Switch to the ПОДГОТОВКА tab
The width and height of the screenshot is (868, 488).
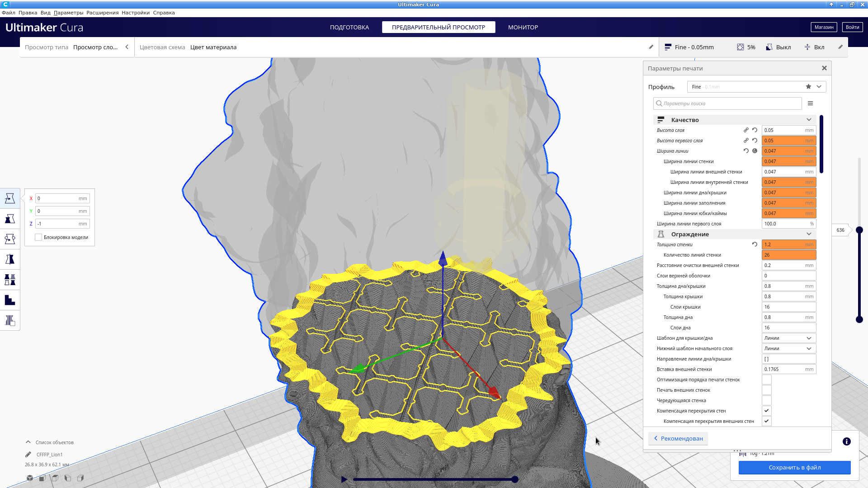pyautogui.click(x=349, y=27)
